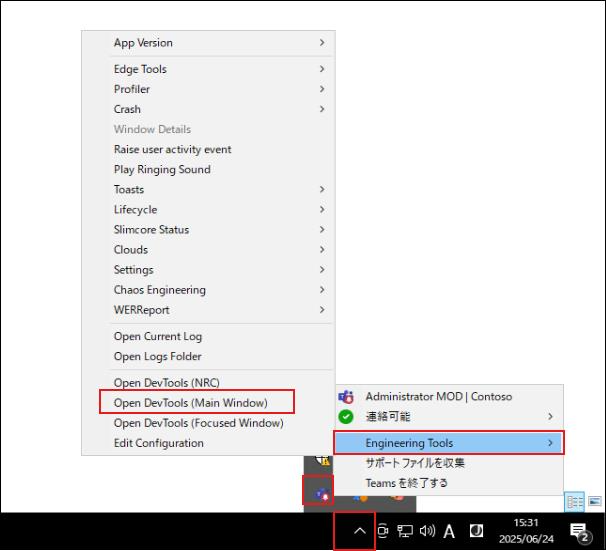Open the network status icon in the tray
This screenshot has width=609, height=551.
click(x=405, y=531)
